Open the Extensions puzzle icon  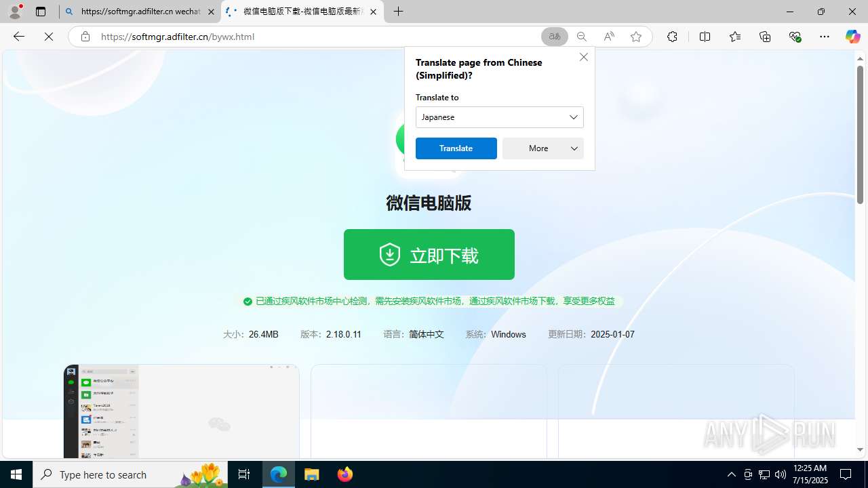[x=672, y=37]
